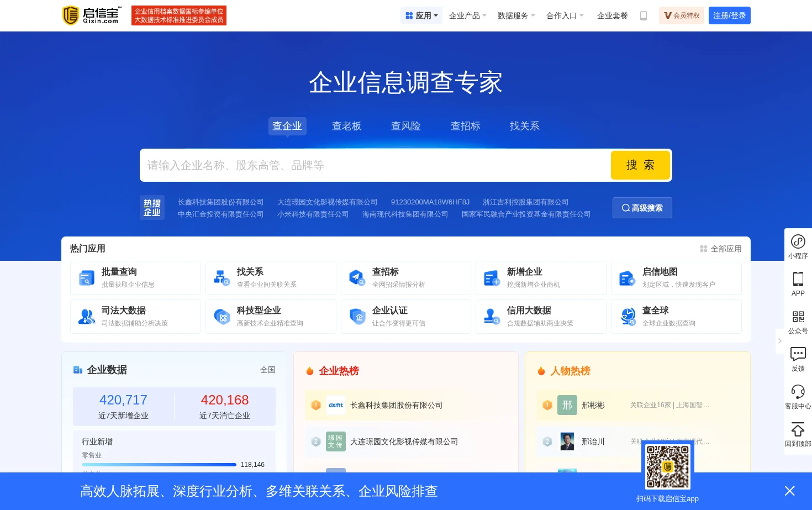Close the bottom promotional banner
The width and height of the screenshot is (812, 510).
click(790, 491)
